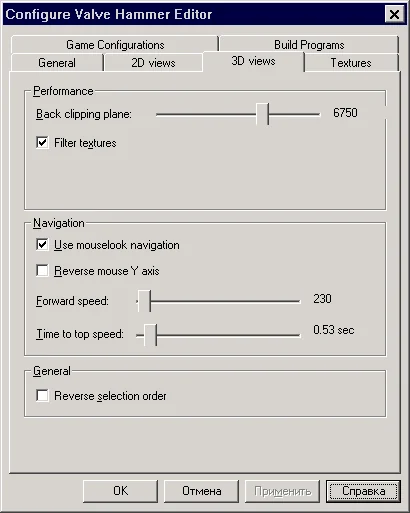Click the Применить apply button

pyautogui.click(x=282, y=491)
